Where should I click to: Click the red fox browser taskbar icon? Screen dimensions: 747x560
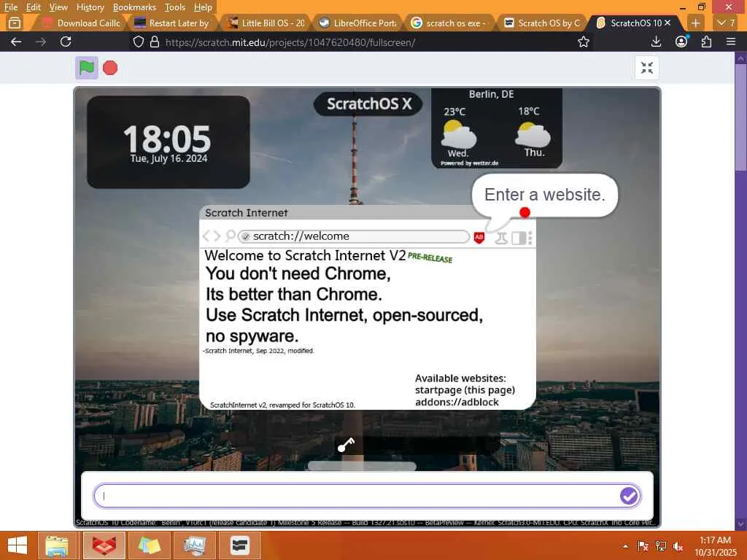(104, 545)
